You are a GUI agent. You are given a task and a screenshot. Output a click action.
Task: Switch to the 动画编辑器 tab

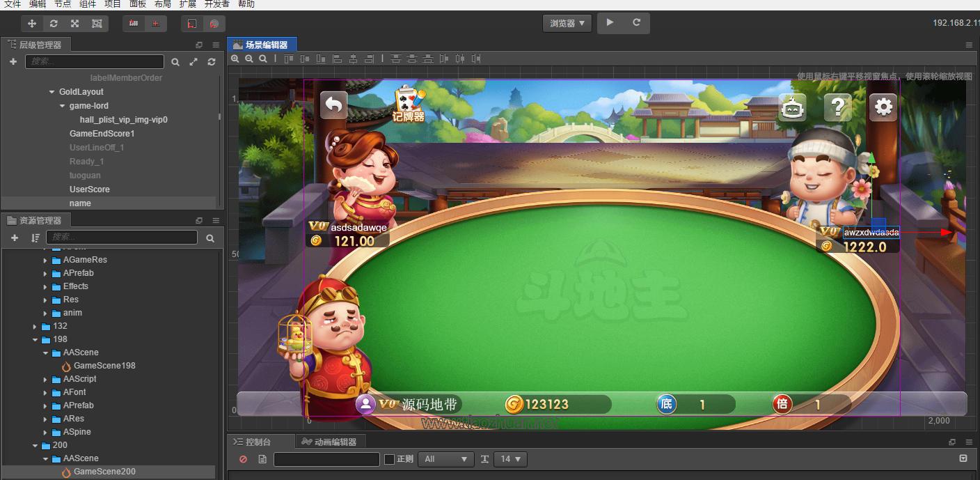pos(329,442)
